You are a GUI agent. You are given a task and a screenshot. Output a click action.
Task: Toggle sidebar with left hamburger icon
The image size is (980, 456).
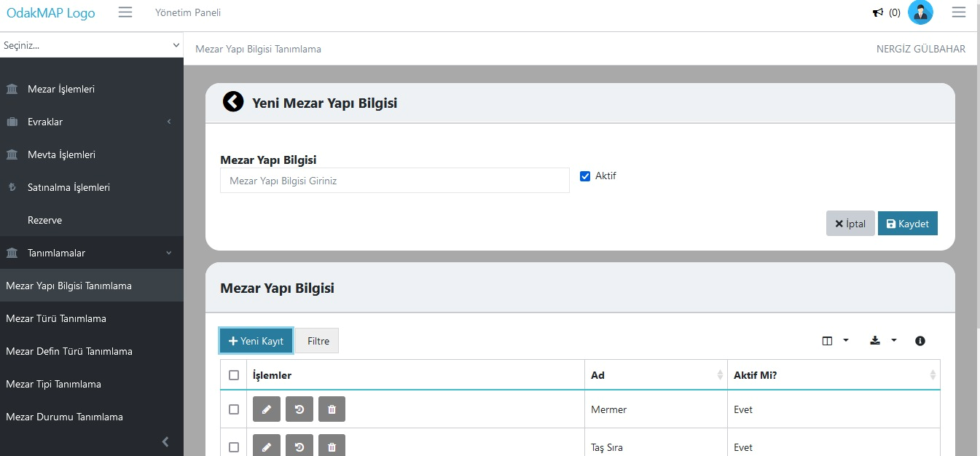click(x=125, y=12)
